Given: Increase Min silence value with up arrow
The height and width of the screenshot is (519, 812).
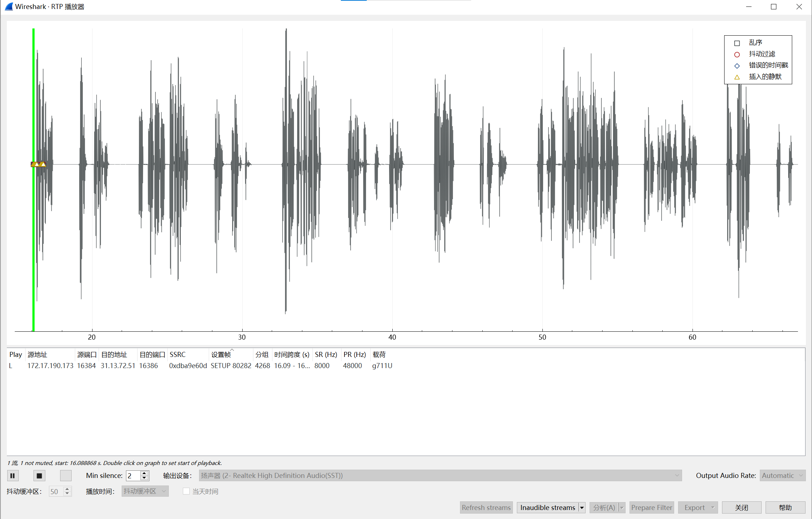Looking at the screenshot, I should click(144, 473).
